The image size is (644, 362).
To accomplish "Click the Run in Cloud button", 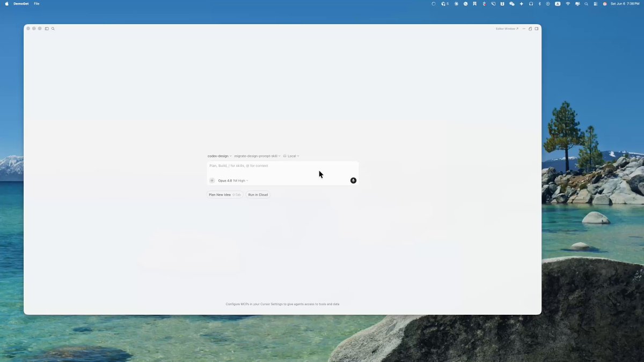I will [258, 195].
